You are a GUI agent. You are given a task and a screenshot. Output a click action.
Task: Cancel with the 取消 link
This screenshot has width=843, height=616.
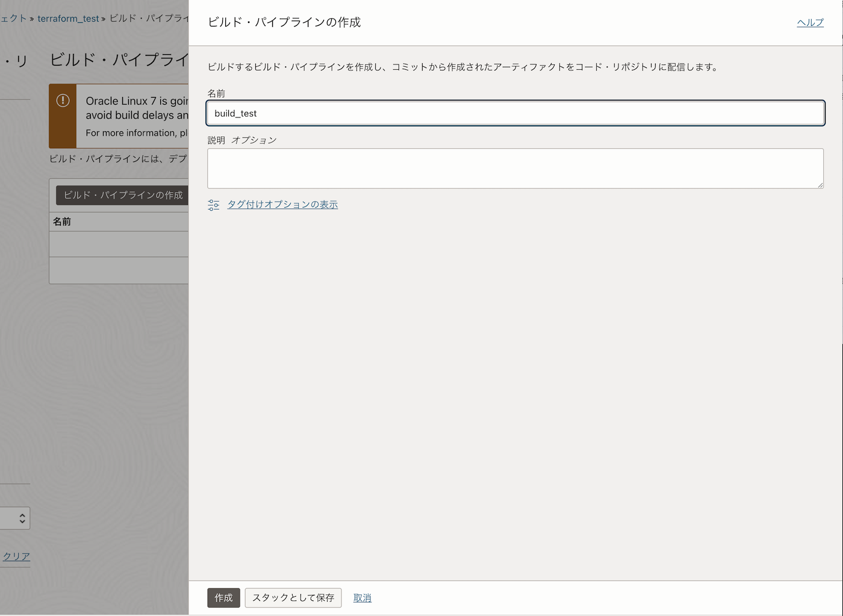(362, 598)
